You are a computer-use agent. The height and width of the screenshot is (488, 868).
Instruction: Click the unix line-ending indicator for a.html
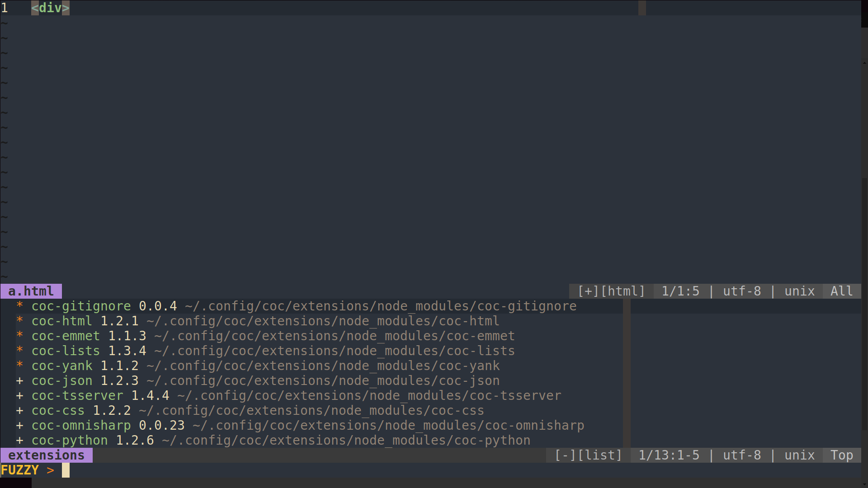tap(799, 291)
